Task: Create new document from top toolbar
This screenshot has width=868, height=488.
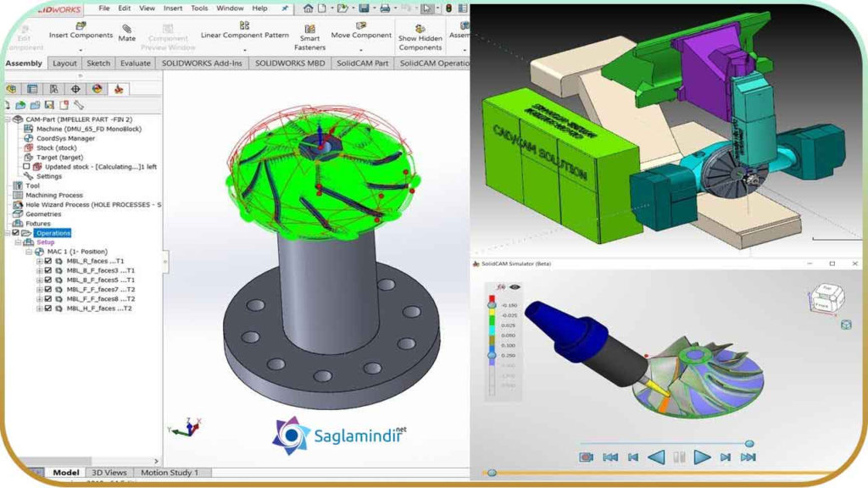Action: (x=321, y=8)
